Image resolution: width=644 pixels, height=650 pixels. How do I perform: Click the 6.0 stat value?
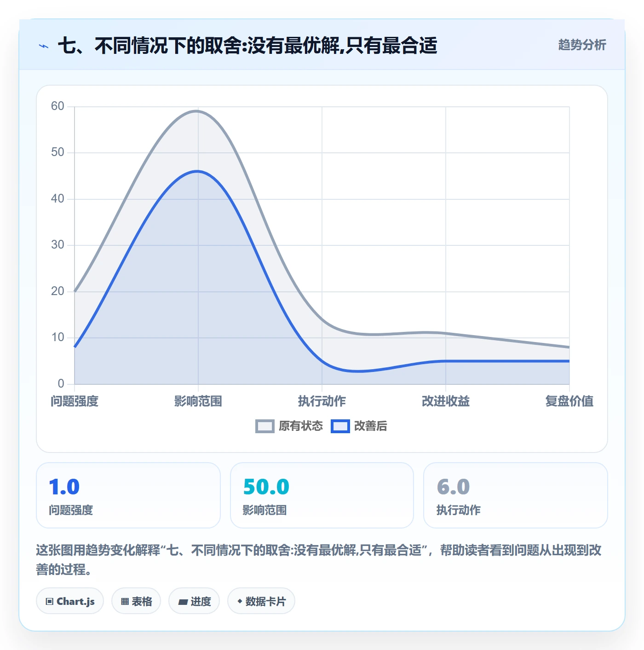[453, 487]
